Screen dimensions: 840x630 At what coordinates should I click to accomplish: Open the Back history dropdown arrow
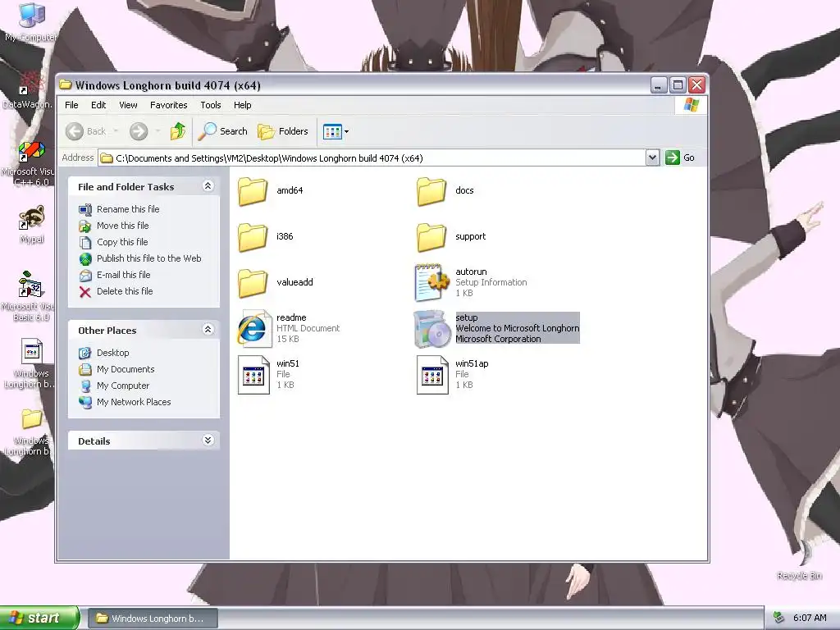pyautogui.click(x=116, y=131)
